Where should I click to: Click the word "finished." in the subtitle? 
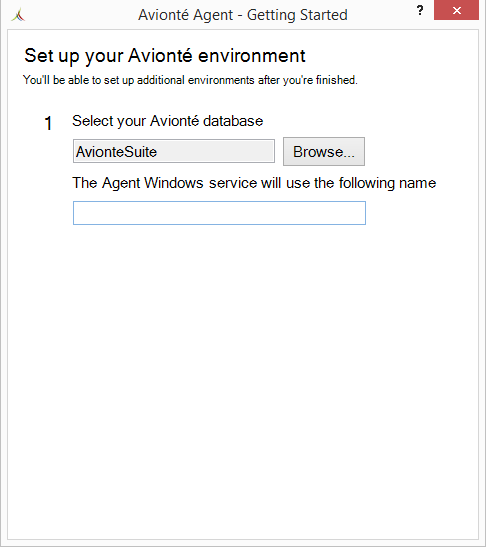(337, 80)
